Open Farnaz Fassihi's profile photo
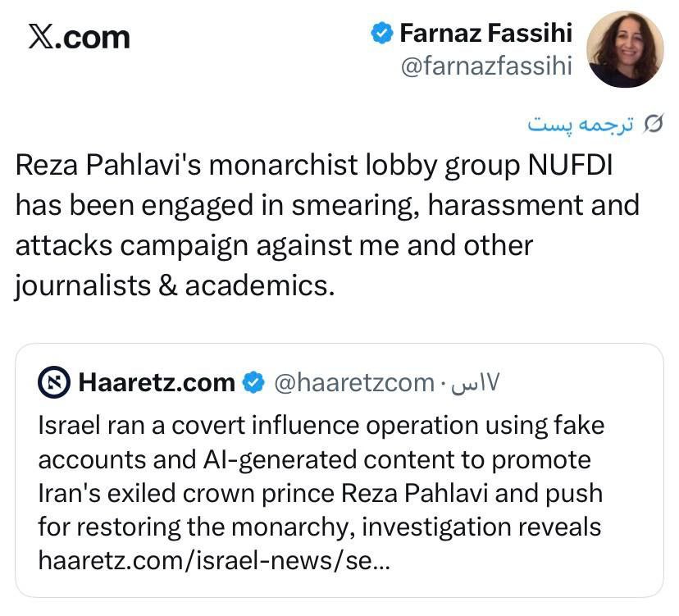 (x=627, y=49)
